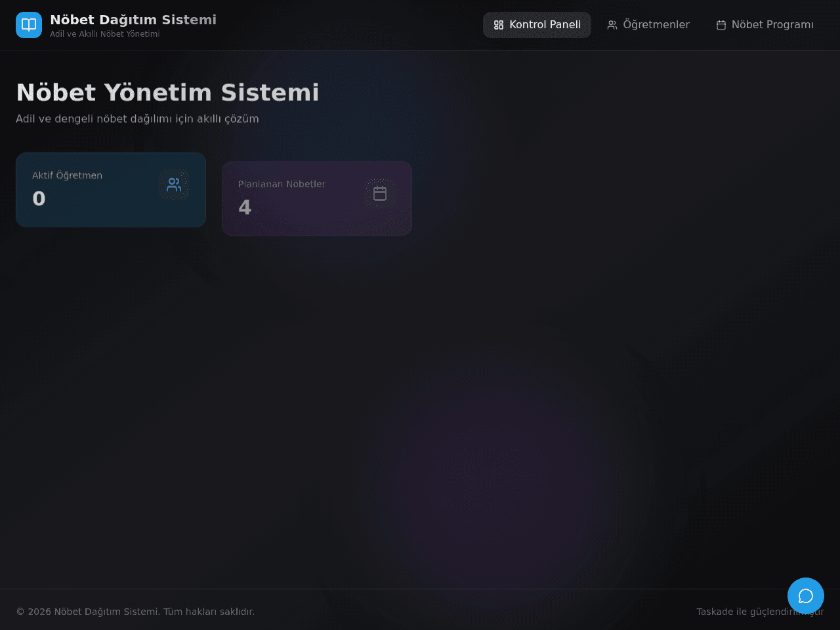Select the Aktif Öğretmen label
The width and height of the screenshot is (840, 630).
(x=67, y=175)
